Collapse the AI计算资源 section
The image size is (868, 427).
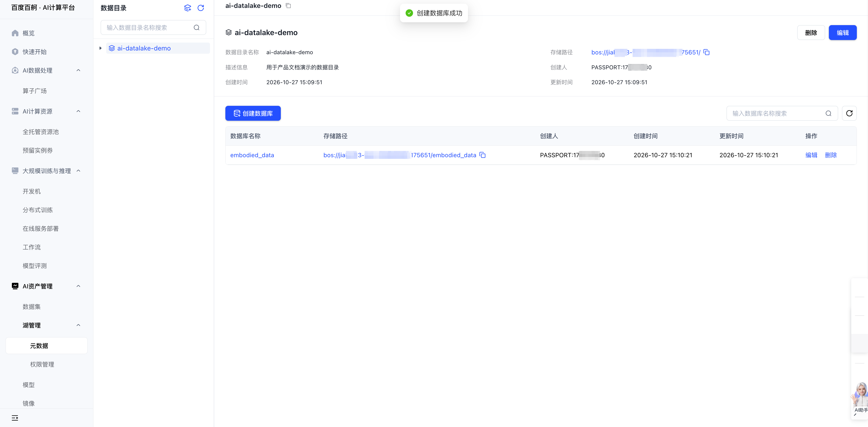click(78, 111)
